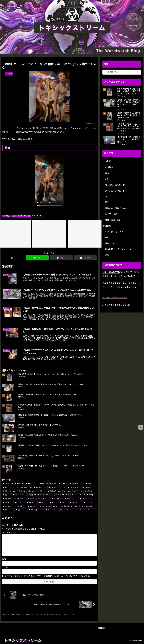The image size is (144, 644).
Task: Focus the サイト内を検索 search field
Action: pos(121,72)
